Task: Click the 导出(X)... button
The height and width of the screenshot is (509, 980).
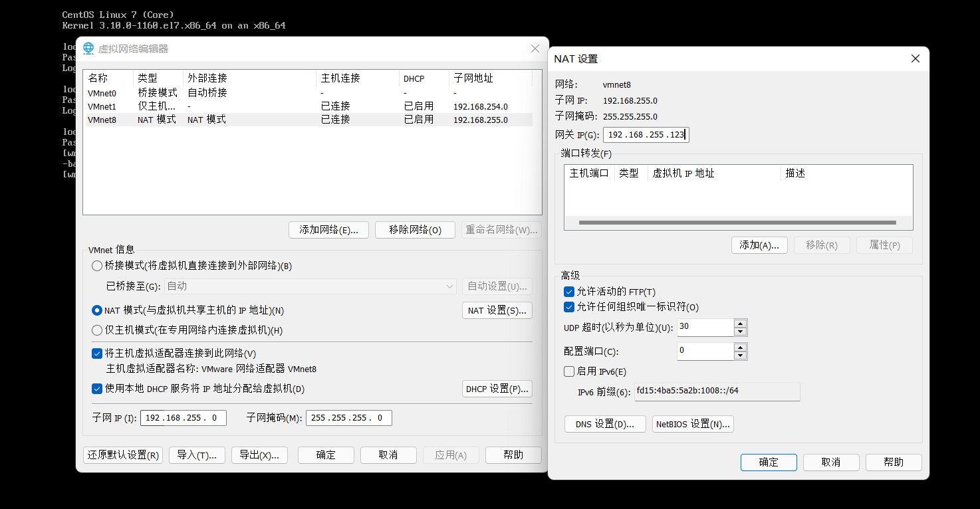Action: coord(259,455)
